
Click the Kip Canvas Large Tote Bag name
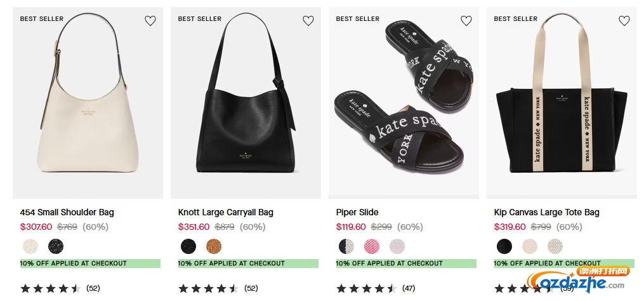pos(547,212)
